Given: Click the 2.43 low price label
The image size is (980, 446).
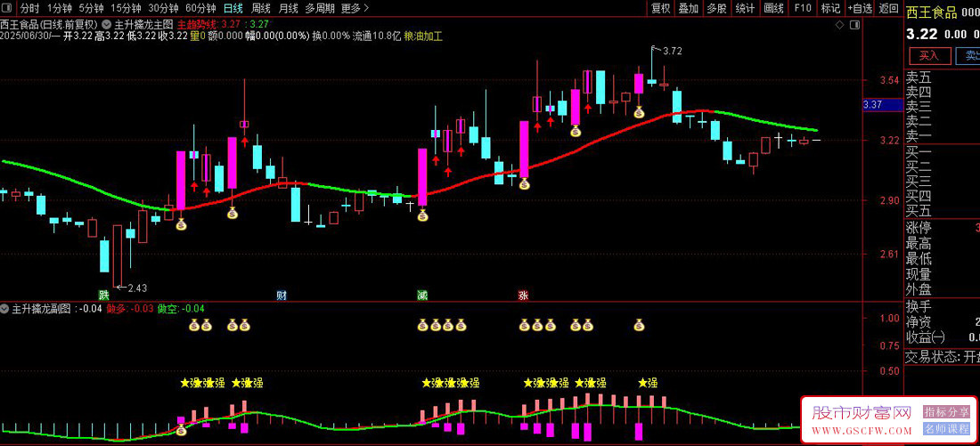Looking at the screenshot, I should point(137,288).
